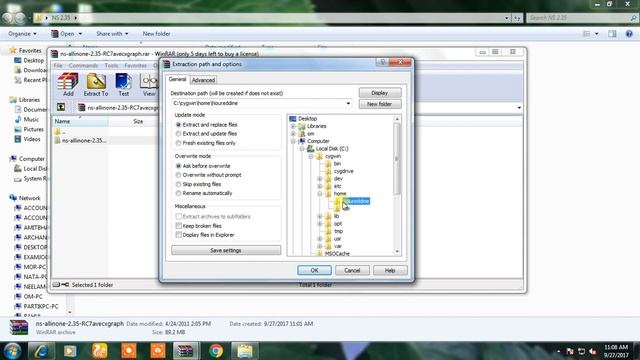Open Organize dropdown in Explorer toolbar

click(x=22, y=34)
